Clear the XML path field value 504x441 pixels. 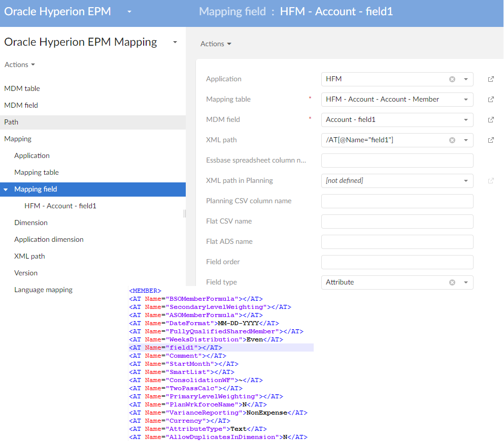[452, 140]
